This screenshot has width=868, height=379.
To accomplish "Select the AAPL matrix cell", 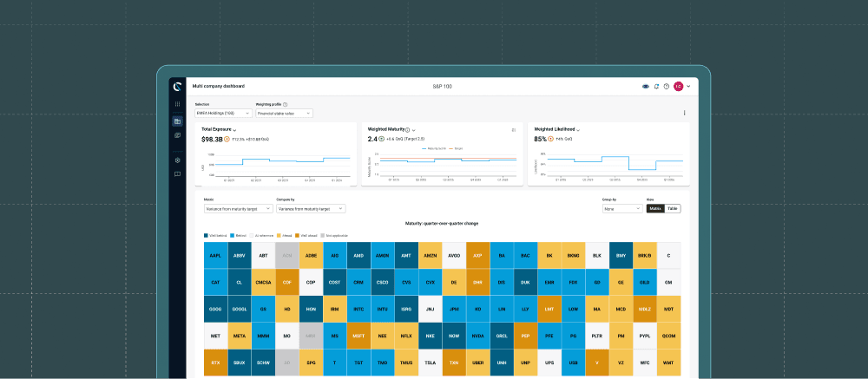I will tap(215, 256).
